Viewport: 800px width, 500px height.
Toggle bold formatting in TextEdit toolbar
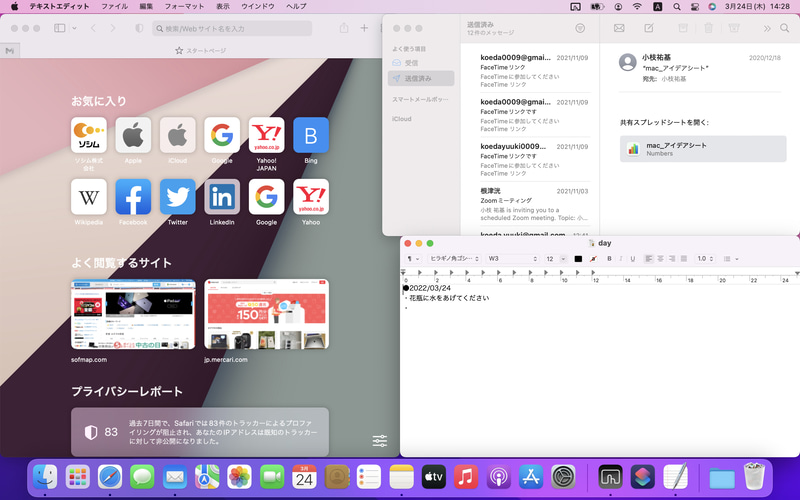pyautogui.click(x=609, y=259)
